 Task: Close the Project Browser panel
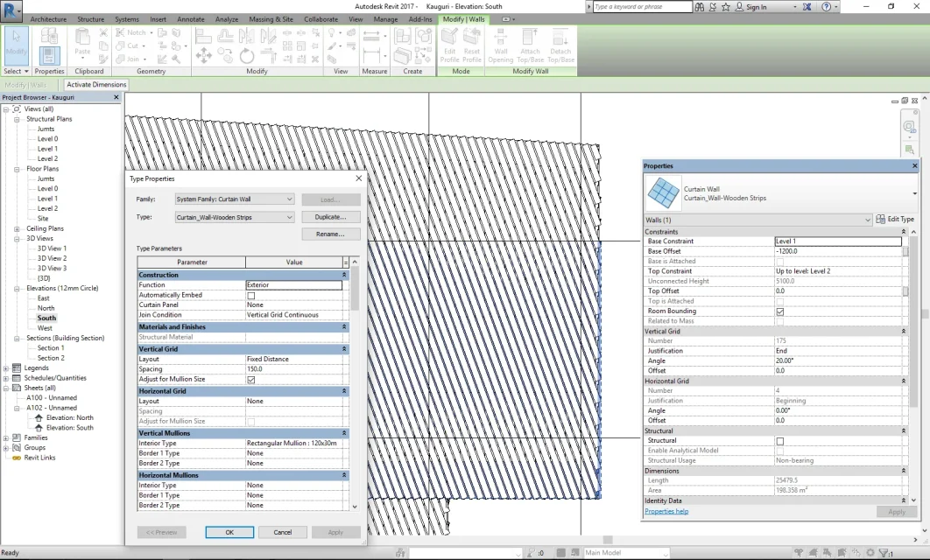point(116,97)
